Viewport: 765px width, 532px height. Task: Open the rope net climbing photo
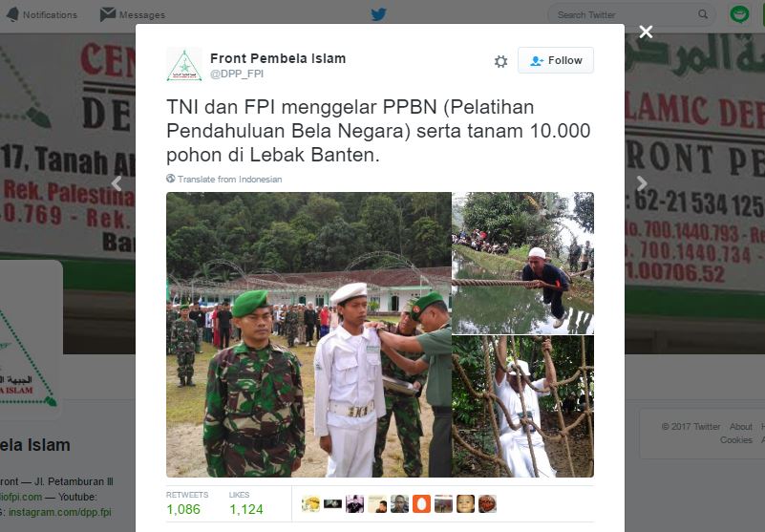(x=523, y=407)
